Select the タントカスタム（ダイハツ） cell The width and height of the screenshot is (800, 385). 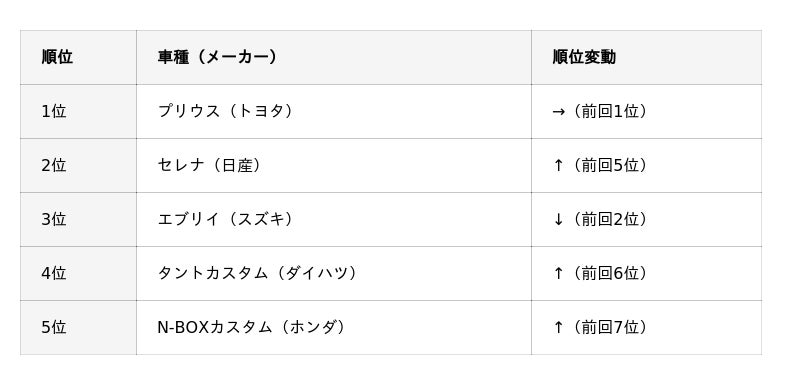click(334, 273)
